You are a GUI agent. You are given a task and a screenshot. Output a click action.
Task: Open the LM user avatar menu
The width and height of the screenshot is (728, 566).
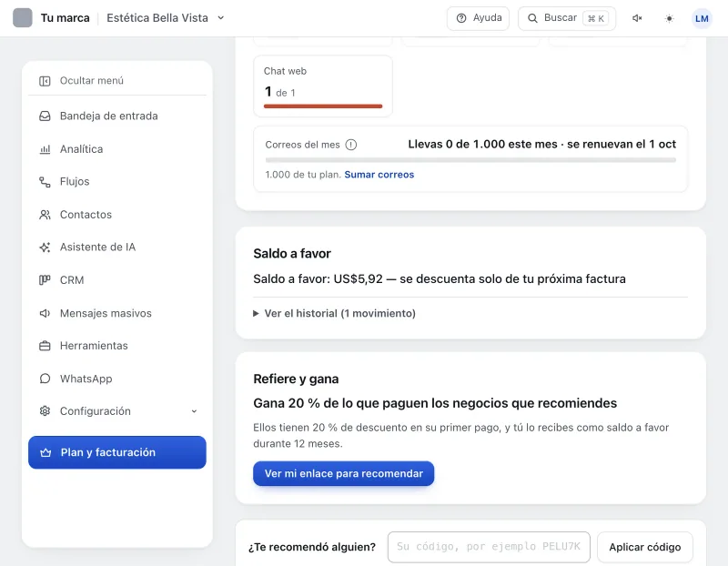coord(702,18)
